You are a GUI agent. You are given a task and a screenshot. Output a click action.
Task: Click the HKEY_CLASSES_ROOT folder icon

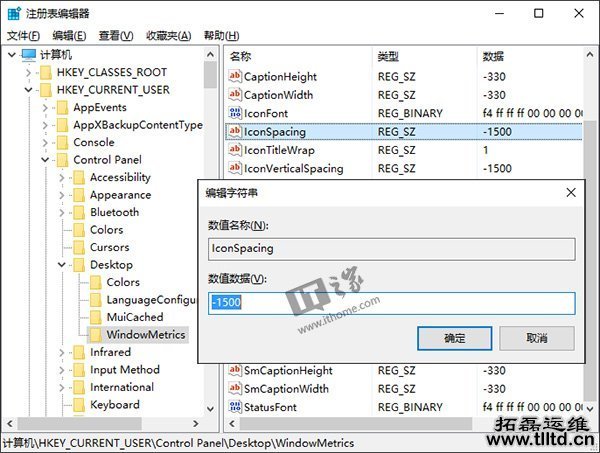pyautogui.click(x=46, y=72)
